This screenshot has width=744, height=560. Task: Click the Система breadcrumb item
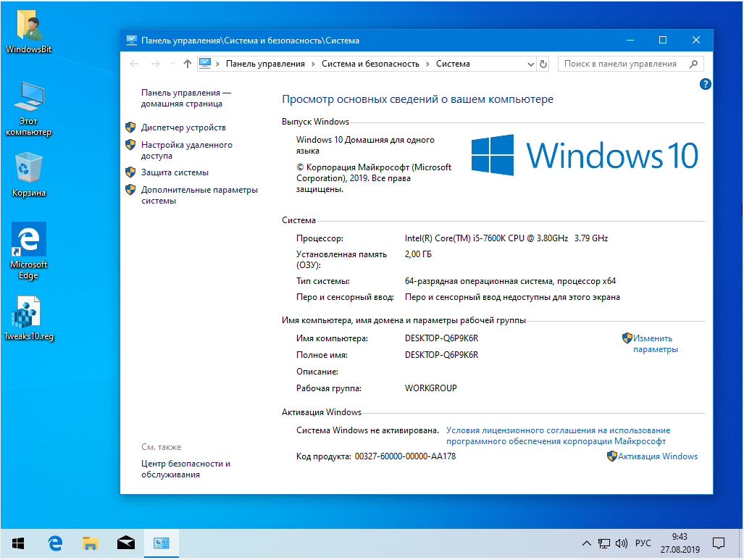click(453, 64)
